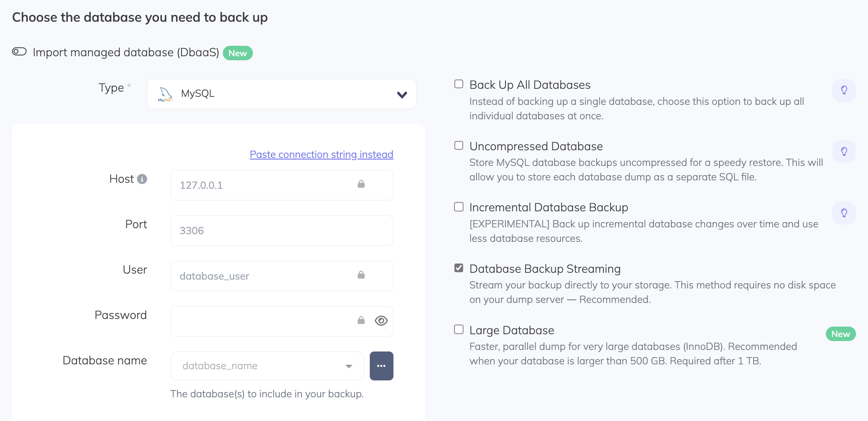Screen dimensions: 868x421
Task: Click into the Port input field
Action: [281, 231]
